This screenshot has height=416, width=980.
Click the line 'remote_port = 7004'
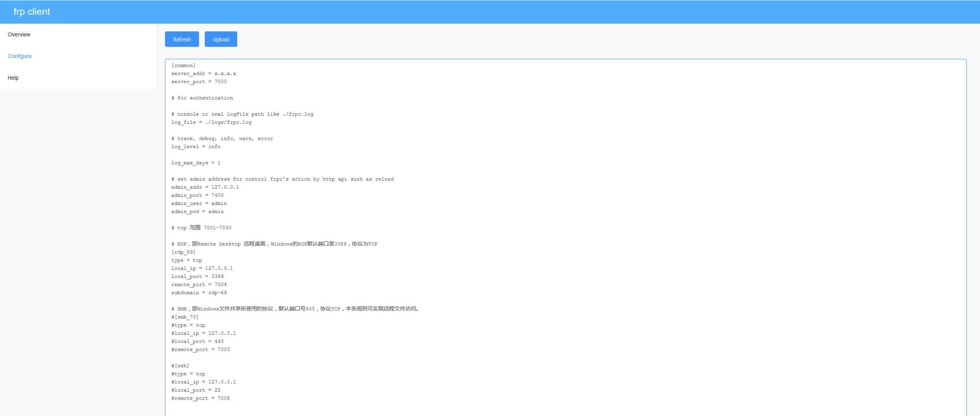(x=199, y=285)
